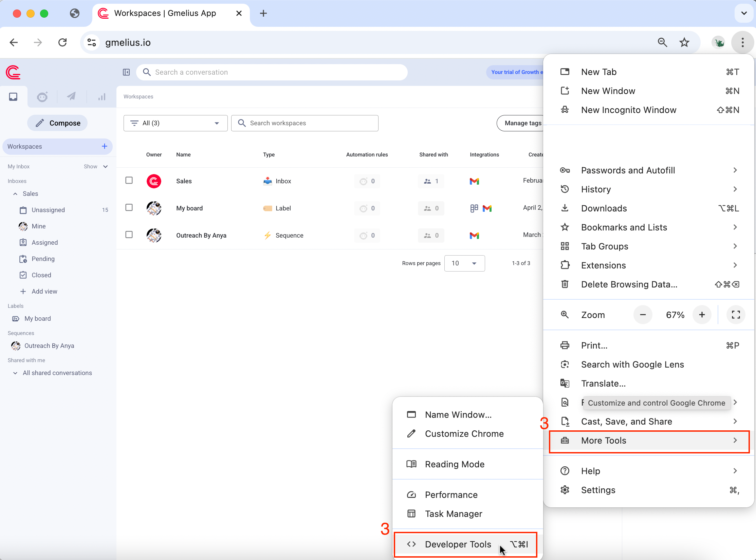Click Shared with count in Sales row

431,181
